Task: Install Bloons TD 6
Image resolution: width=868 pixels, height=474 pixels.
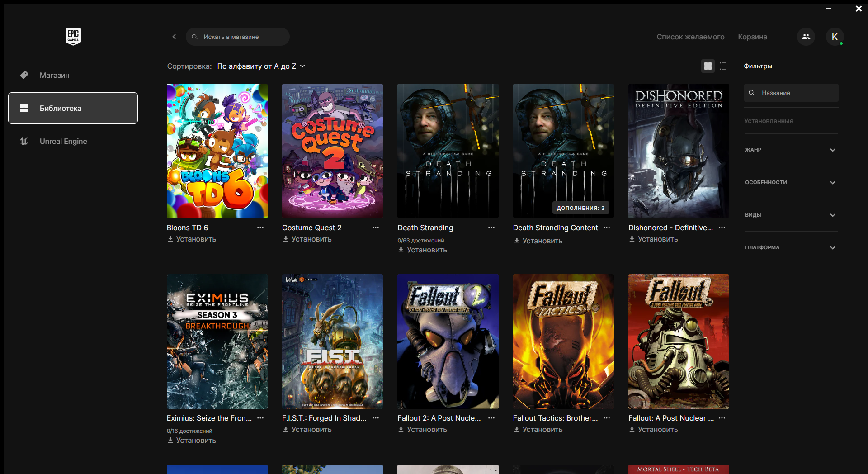Action: pyautogui.click(x=192, y=239)
